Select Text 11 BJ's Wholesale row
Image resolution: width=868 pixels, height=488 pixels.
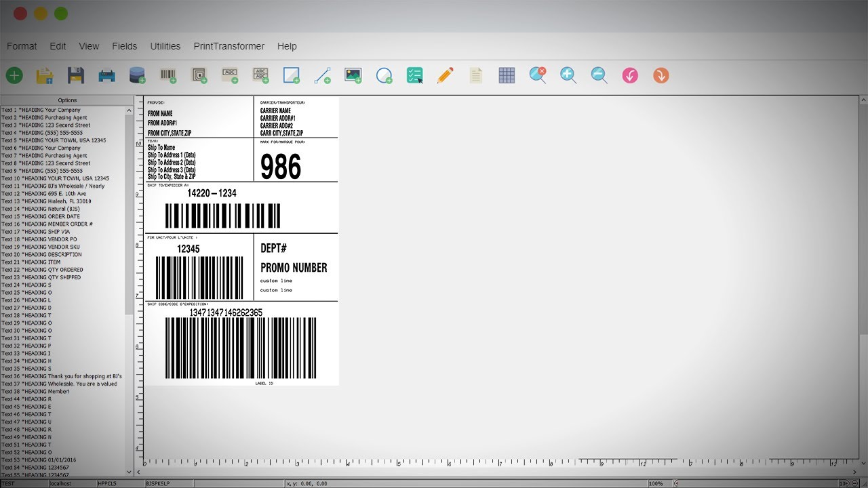pyautogui.click(x=62, y=186)
